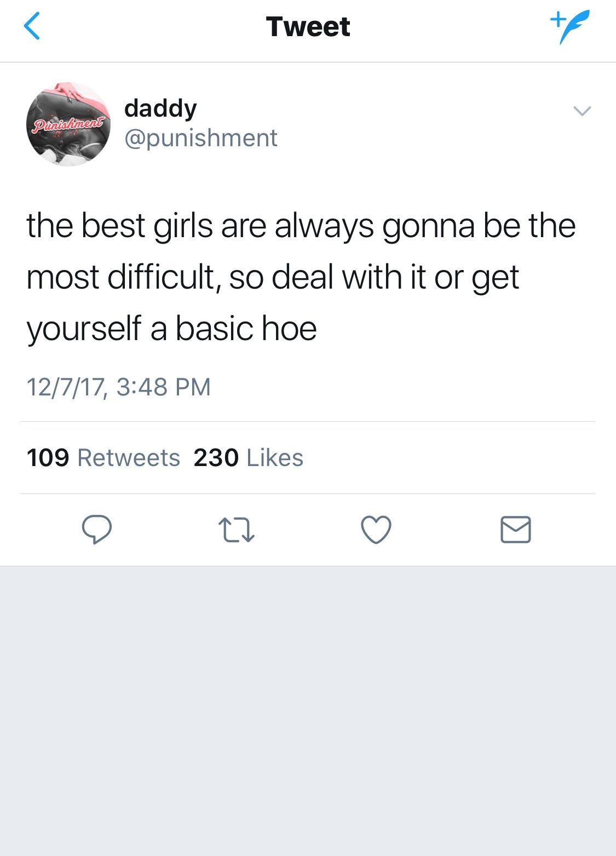The height and width of the screenshot is (856, 616).
Task: Tap the empty gray area below the tweet
Action: [x=308, y=711]
